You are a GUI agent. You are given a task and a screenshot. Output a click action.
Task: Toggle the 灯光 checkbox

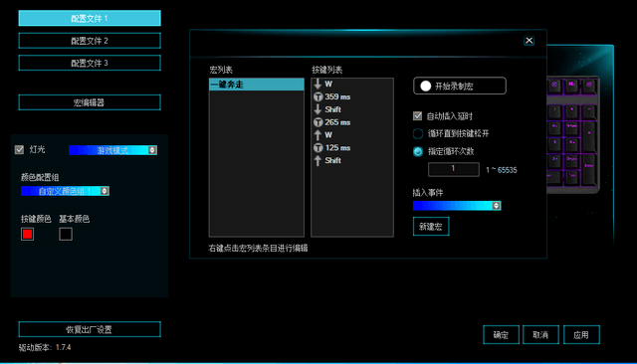point(19,150)
